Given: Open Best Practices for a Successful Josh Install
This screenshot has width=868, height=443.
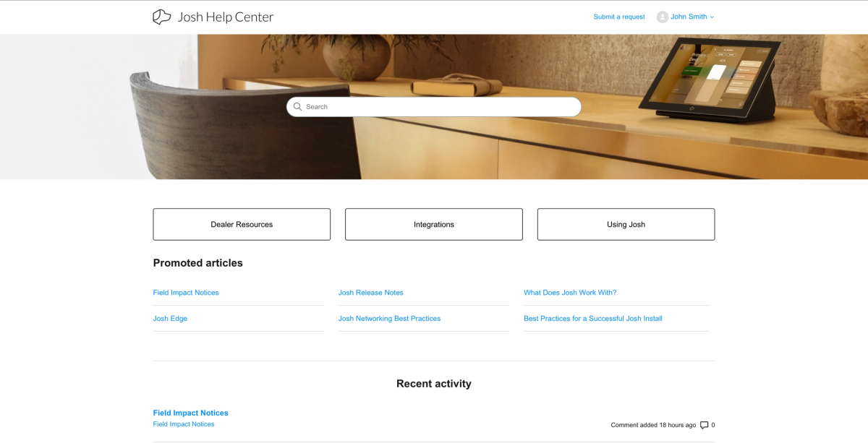Looking at the screenshot, I should (593, 319).
